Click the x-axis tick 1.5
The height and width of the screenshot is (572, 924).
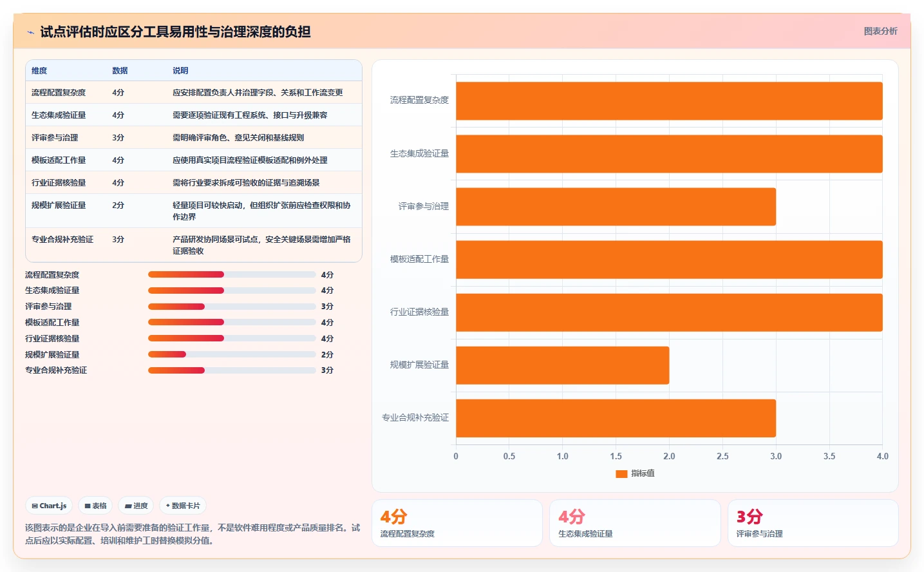coord(616,456)
